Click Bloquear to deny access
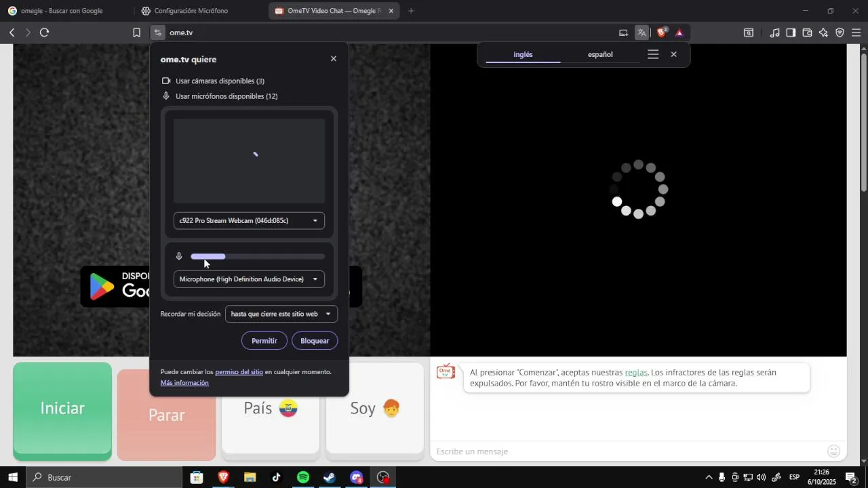 pyautogui.click(x=315, y=341)
